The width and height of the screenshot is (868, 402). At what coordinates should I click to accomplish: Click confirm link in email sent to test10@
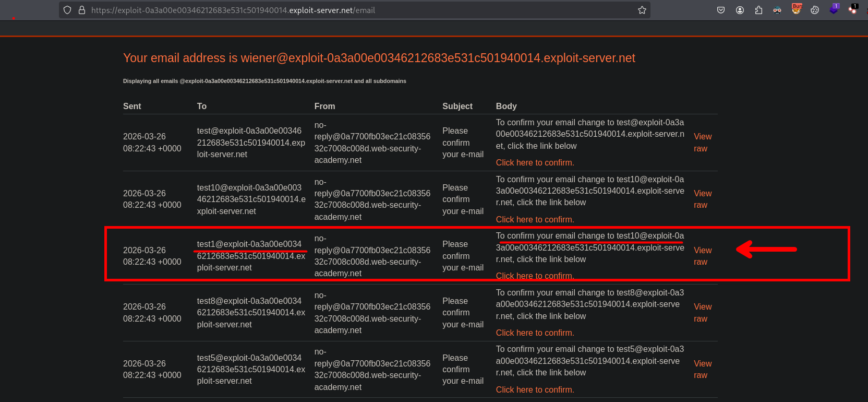[535, 220]
